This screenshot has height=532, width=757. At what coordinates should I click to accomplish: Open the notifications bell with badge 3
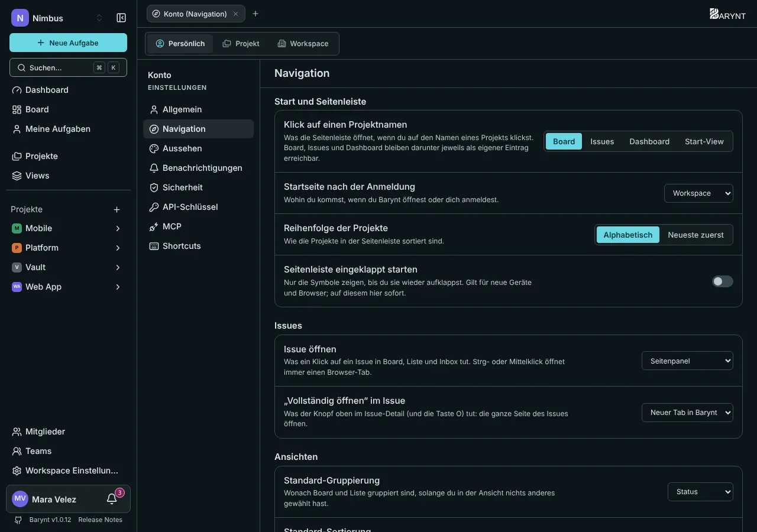[112, 499]
